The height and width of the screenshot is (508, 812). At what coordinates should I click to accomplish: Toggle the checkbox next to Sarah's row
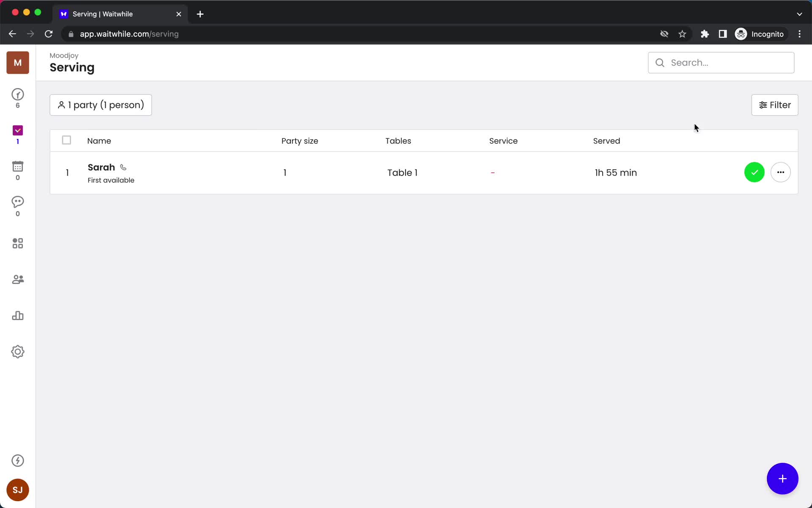click(67, 173)
